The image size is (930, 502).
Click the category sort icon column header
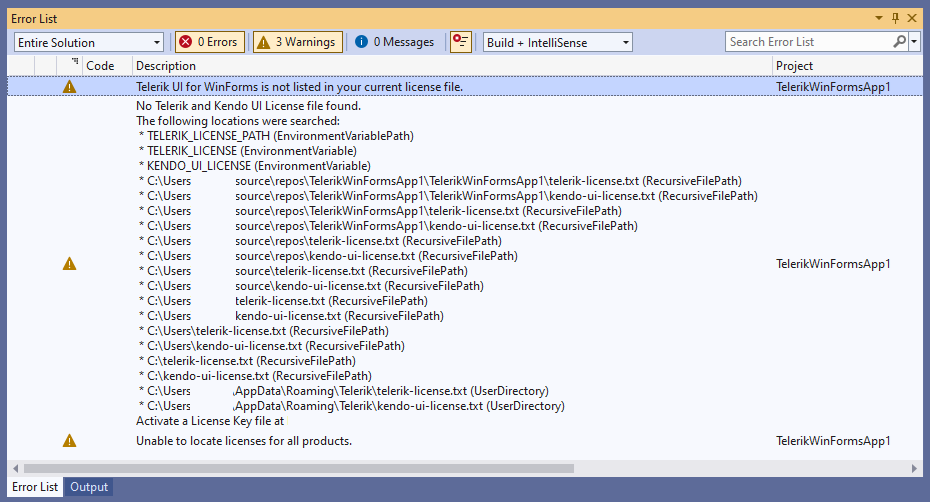pyautogui.click(x=69, y=66)
